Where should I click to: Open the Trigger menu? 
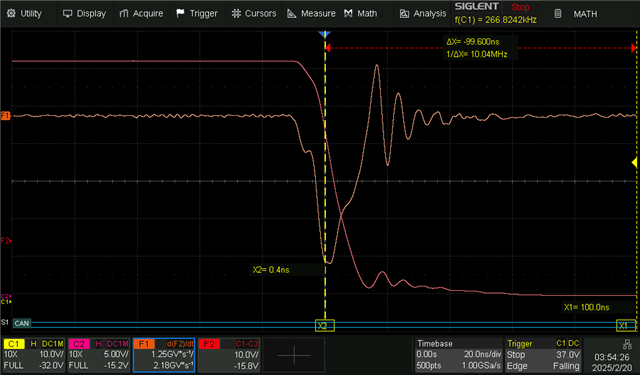click(x=197, y=13)
